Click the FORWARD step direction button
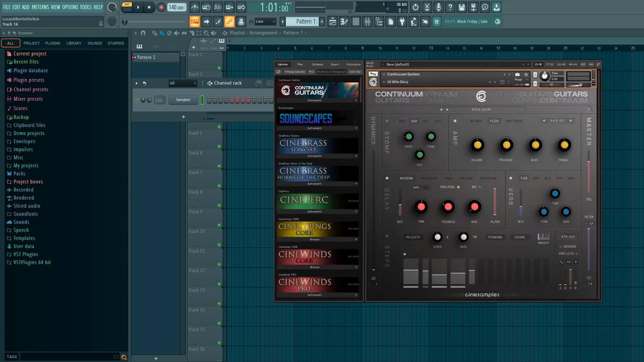Screen dimensions: 644x362 click(x=495, y=237)
